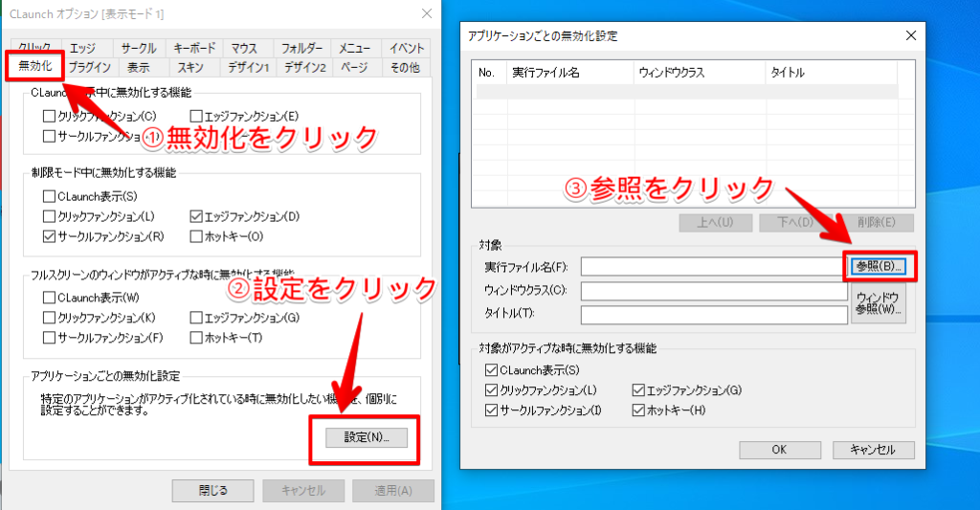Focus the 実行ファイル名(F) input field

[714, 267]
